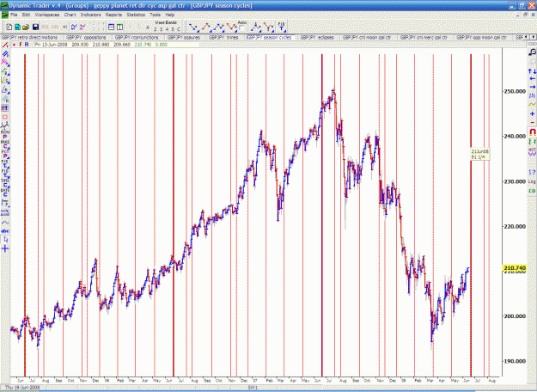Open the Help menu
The height and width of the screenshot is (392, 537).
pyautogui.click(x=170, y=15)
